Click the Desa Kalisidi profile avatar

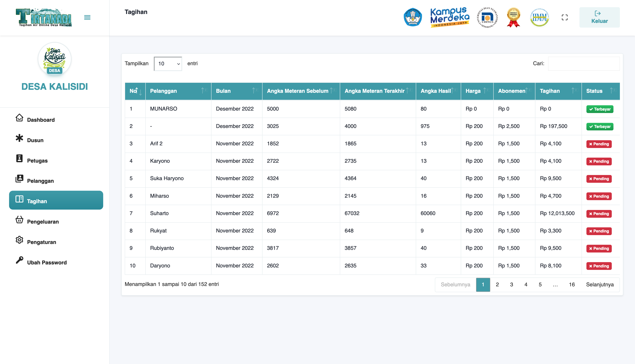54,59
